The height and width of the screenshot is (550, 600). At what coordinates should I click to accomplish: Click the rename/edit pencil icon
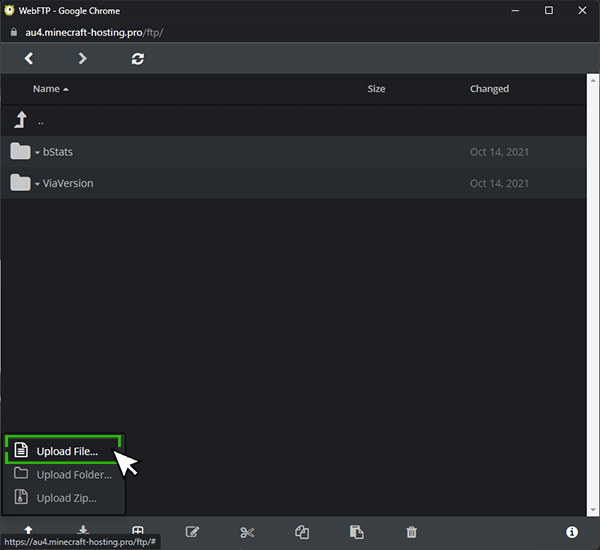[x=192, y=532]
